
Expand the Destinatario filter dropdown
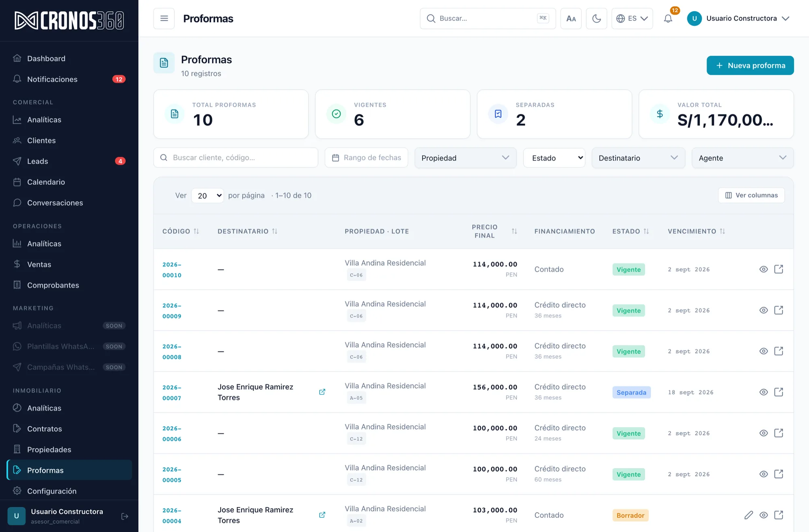coord(638,158)
